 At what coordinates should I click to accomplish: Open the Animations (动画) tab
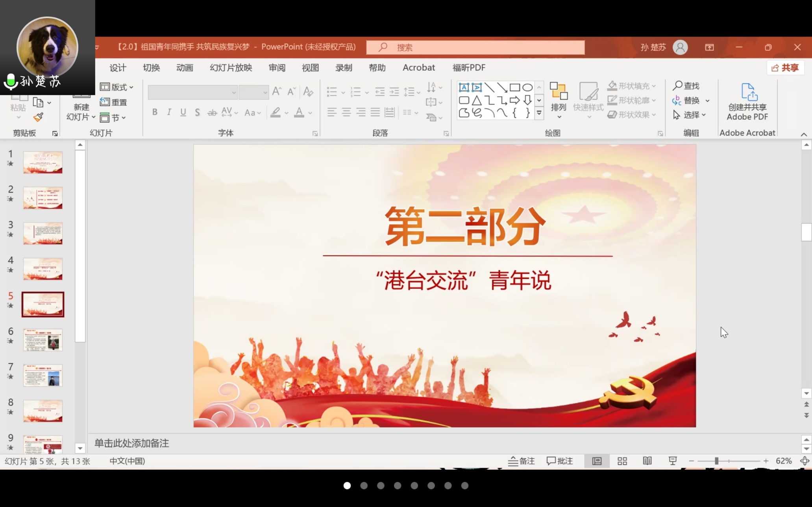coord(185,68)
